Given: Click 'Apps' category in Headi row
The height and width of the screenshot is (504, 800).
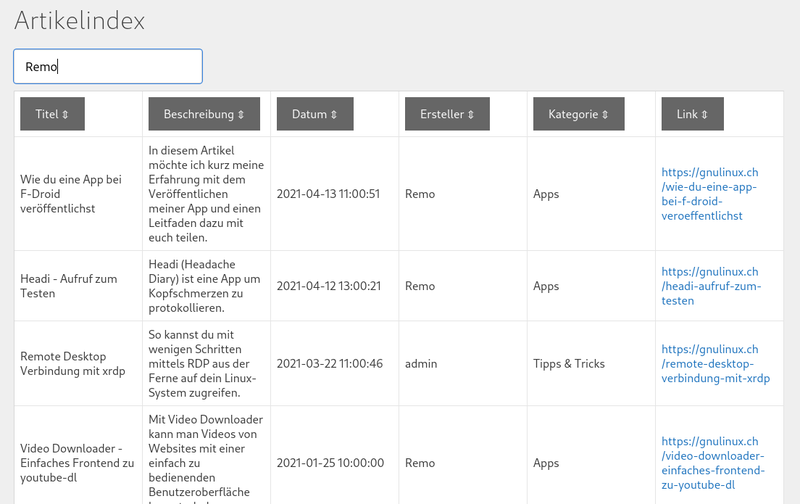Looking at the screenshot, I should click(546, 287).
